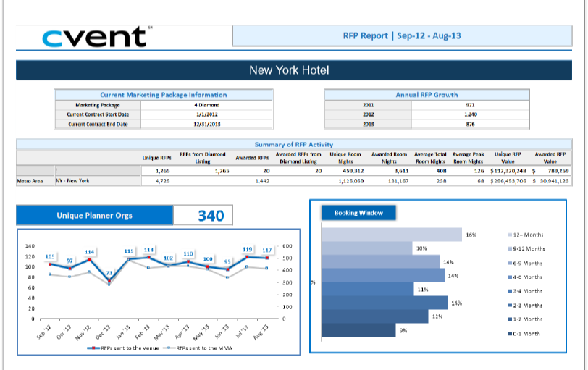Click the Dec '12 data point labeled 71
Viewport: 588px width, 370px height.
tap(109, 281)
